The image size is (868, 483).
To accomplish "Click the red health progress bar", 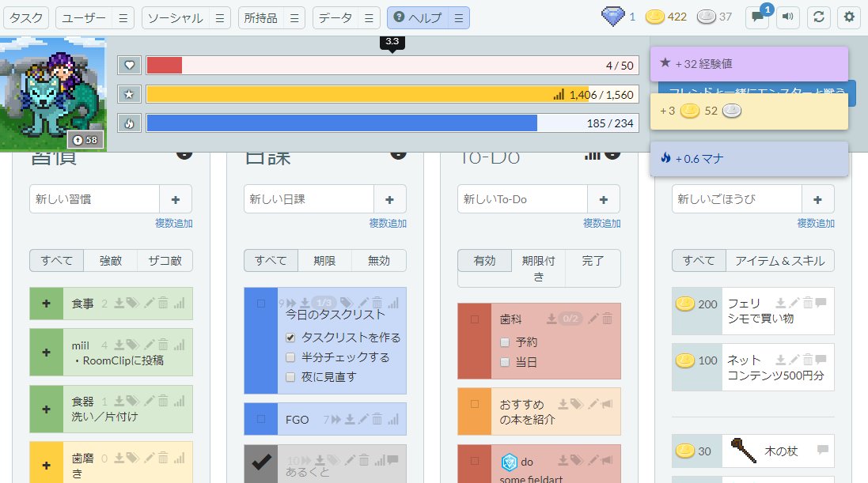I will click(392, 66).
